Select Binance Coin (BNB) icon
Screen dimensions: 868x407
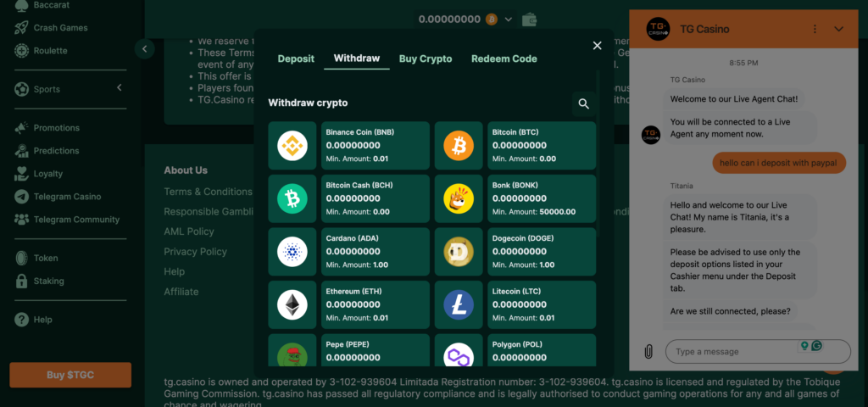(x=292, y=146)
